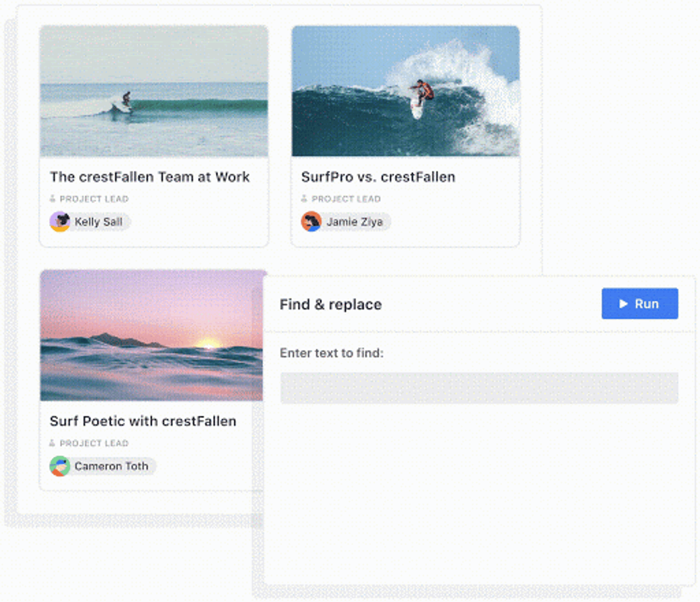Click the Run button

(640, 303)
